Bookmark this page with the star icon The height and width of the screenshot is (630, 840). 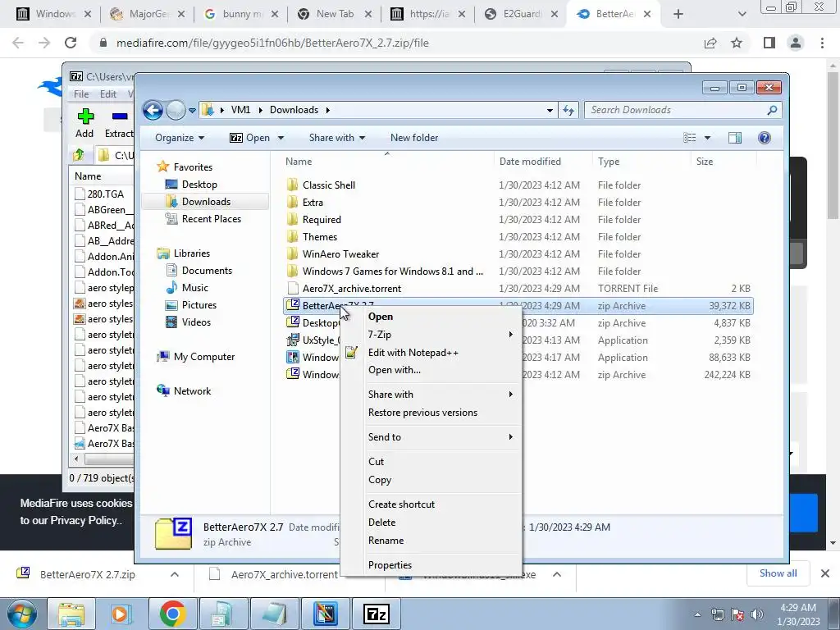737,43
